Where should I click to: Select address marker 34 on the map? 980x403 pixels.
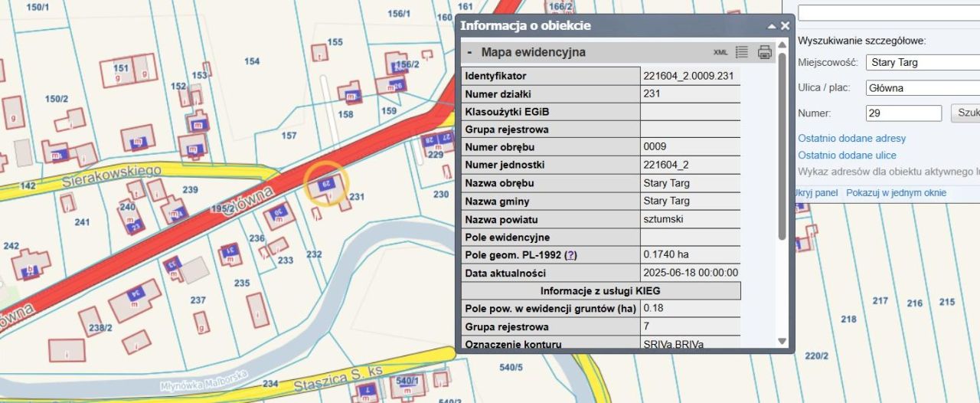click(x=137, y=294)
